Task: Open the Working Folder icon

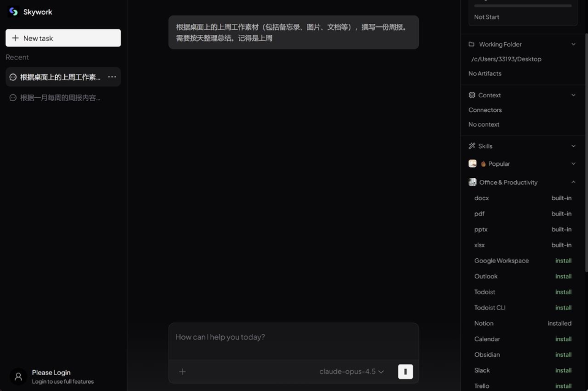Action: pyautogui.click(x=471, y=44)
